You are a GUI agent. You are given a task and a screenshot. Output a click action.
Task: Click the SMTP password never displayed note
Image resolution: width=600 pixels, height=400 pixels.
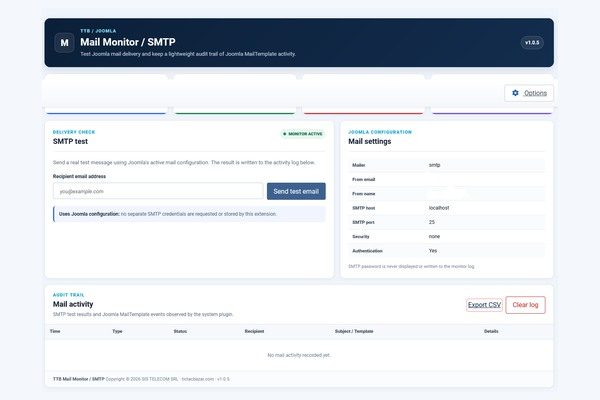click(x=411, y=266)
